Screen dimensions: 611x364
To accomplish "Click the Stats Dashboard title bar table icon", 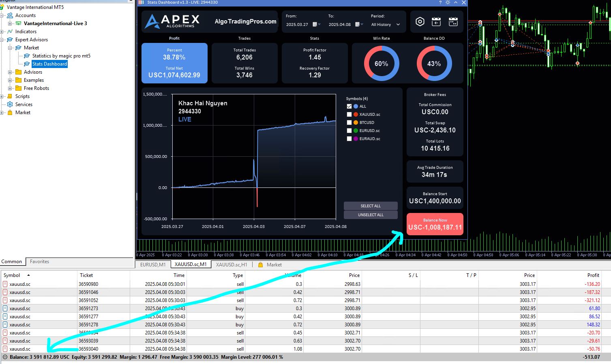I will coord(141,2).
